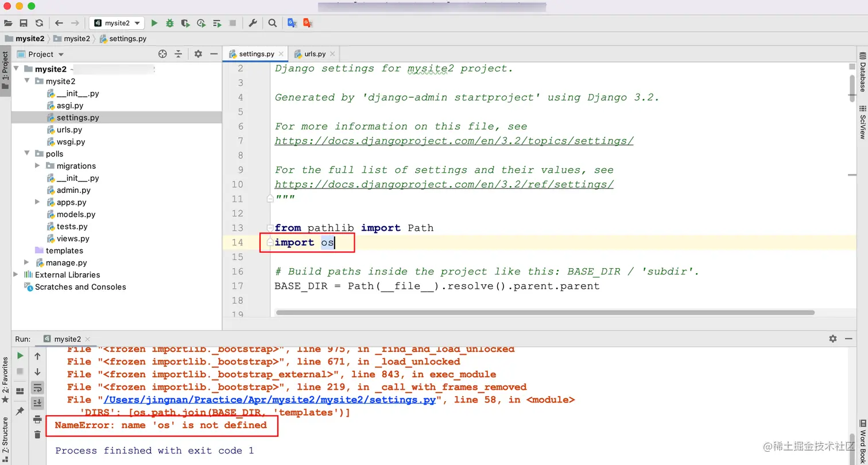Open the Z: Structure tool window
Image resolution: width=868 pixels, height=465 pixels.
coord(5,439)
